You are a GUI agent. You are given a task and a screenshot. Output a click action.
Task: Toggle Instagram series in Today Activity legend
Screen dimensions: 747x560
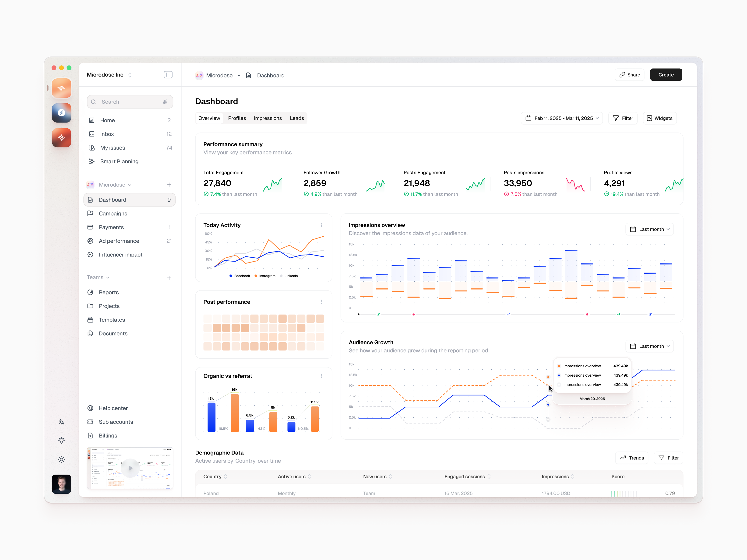(265, 276)
